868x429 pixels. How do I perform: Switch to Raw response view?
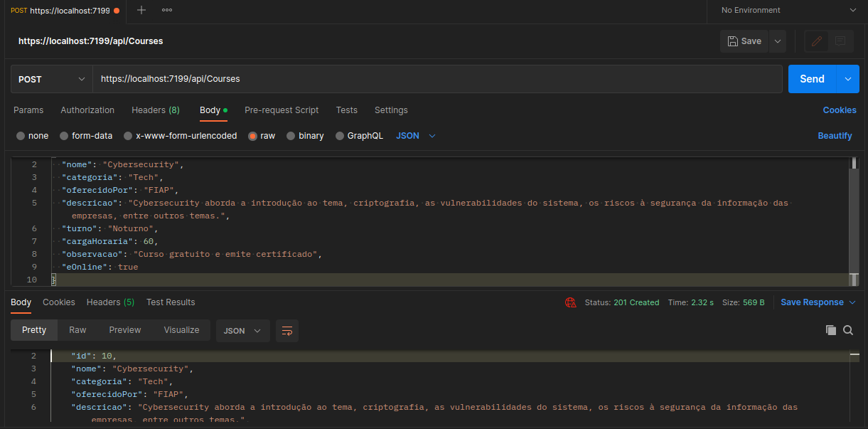coord(77,330)
